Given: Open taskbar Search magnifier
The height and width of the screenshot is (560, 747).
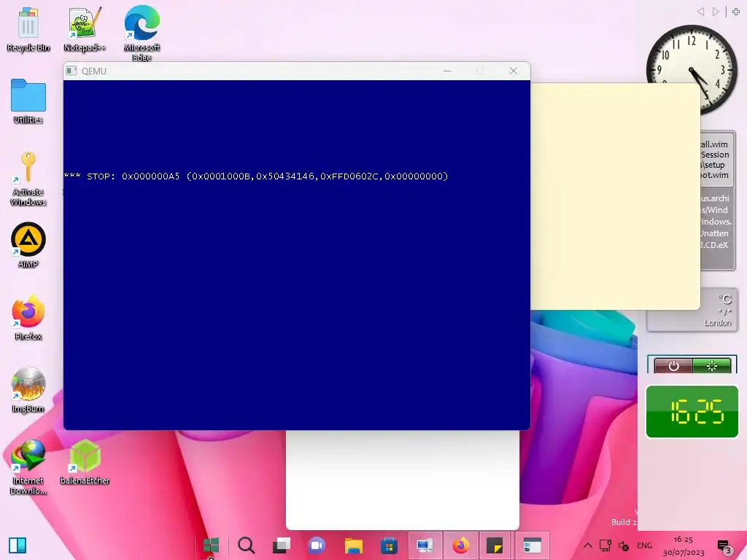Looking at the screenshot, I should 247,545.
